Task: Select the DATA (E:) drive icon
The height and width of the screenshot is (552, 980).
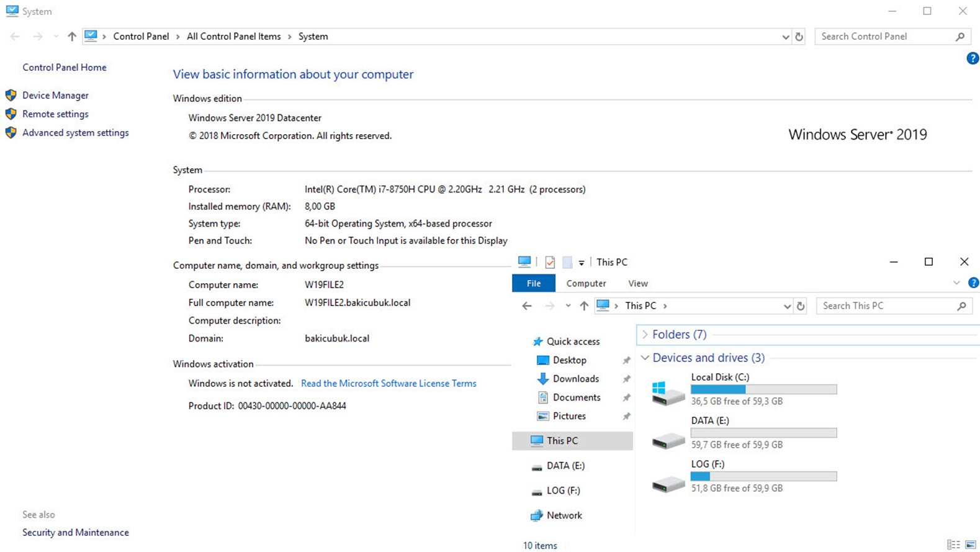Action: click(x=668, y=440)
